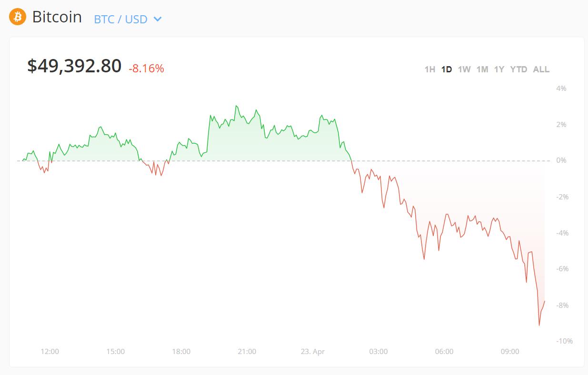Select the 1H time range
Screen dimensions: 588x375
point(429,69)
